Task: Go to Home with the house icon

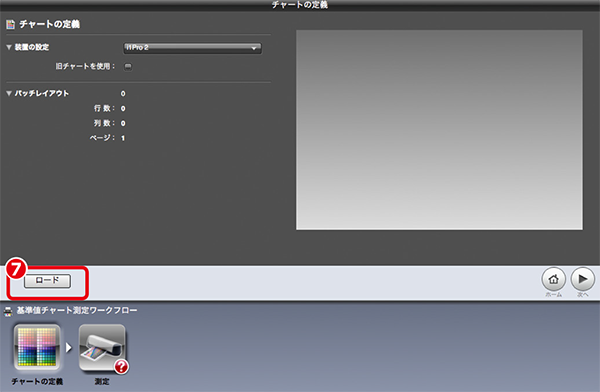Action: tap(553, 279)
